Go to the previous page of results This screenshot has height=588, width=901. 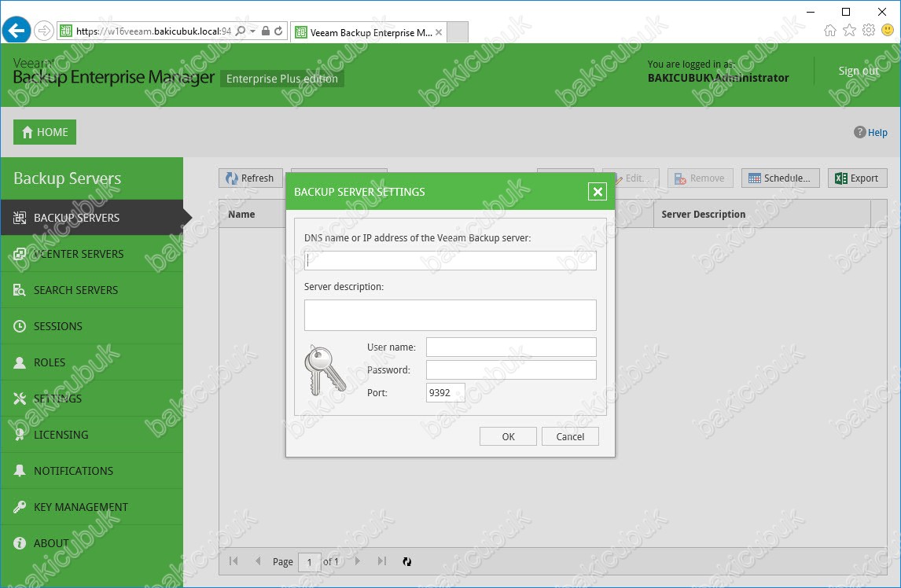(x=258, y=561)
